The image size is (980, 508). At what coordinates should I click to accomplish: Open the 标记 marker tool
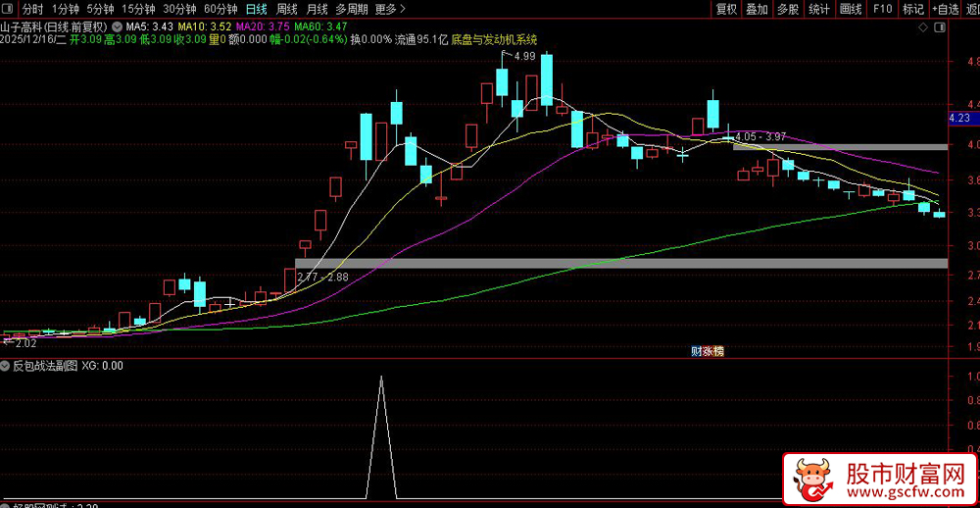913,9
